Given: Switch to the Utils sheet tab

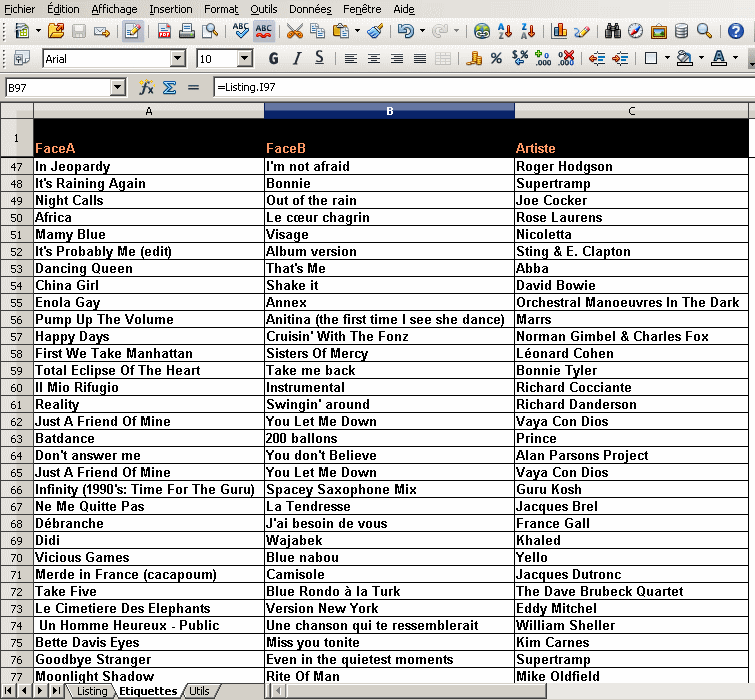Looking at the screenshot, I should pyautogui.click(x=199, y=691).
